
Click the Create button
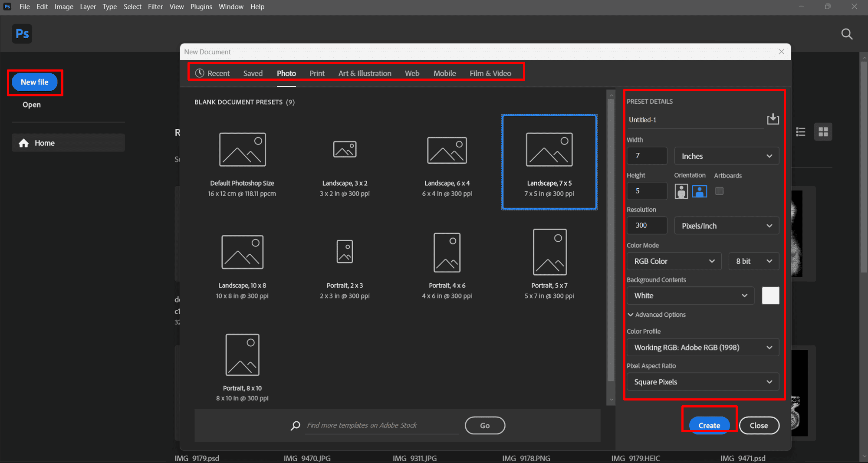point(709,425)
